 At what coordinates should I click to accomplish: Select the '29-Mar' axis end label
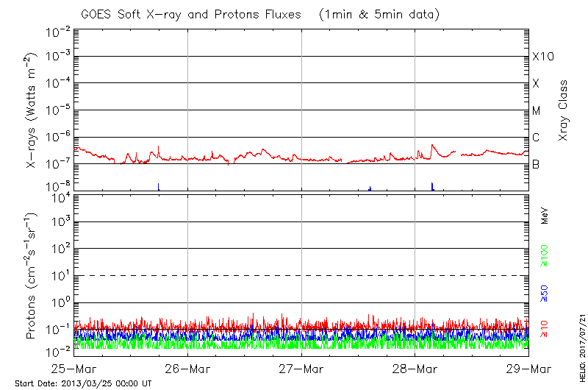(x=528, y=368)
